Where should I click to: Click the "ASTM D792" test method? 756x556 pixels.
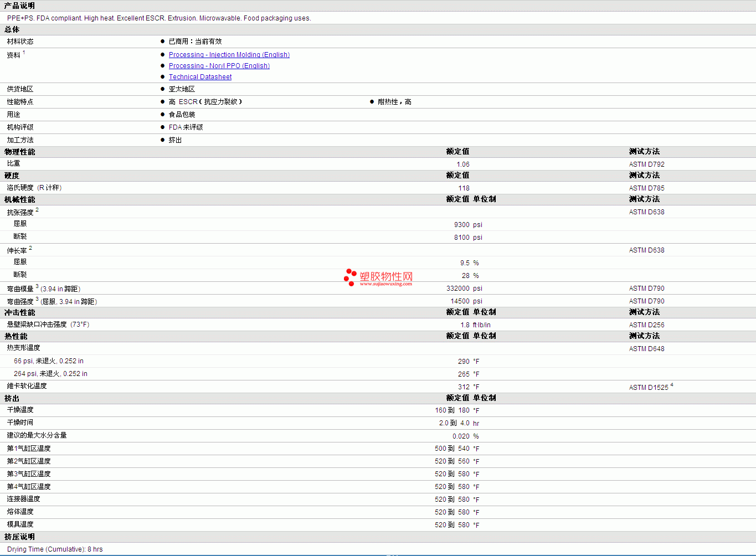[647, 164]
